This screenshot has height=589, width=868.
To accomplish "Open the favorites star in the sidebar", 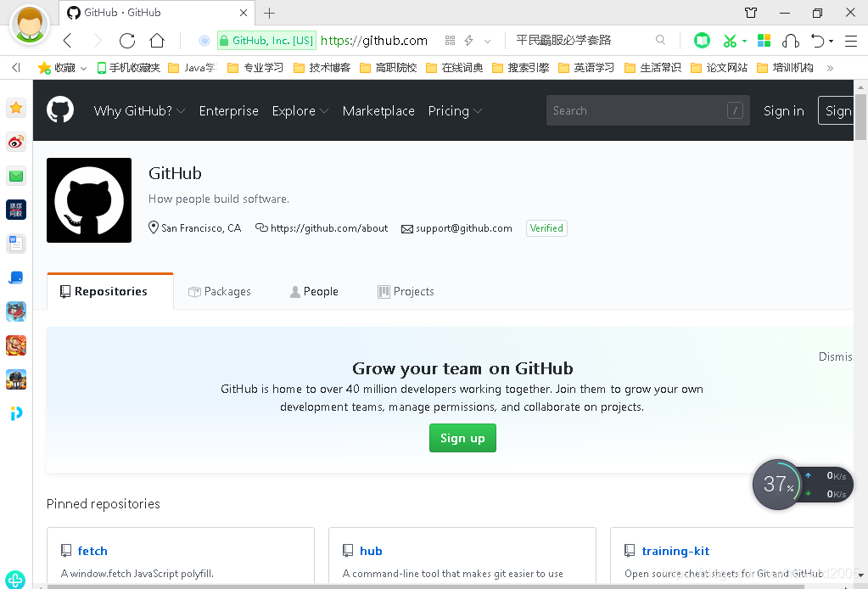I will (x=16, y=108).
